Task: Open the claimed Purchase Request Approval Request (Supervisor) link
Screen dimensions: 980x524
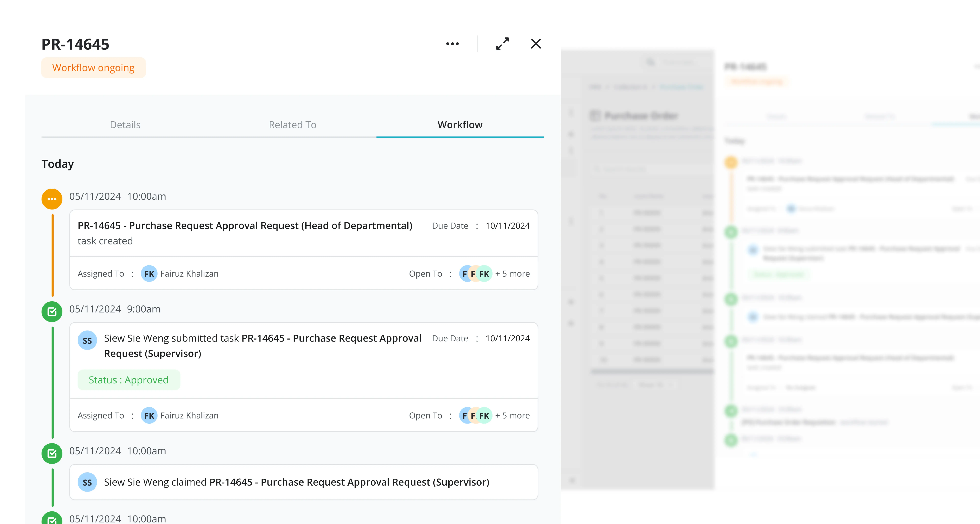Action: (349, 482)
